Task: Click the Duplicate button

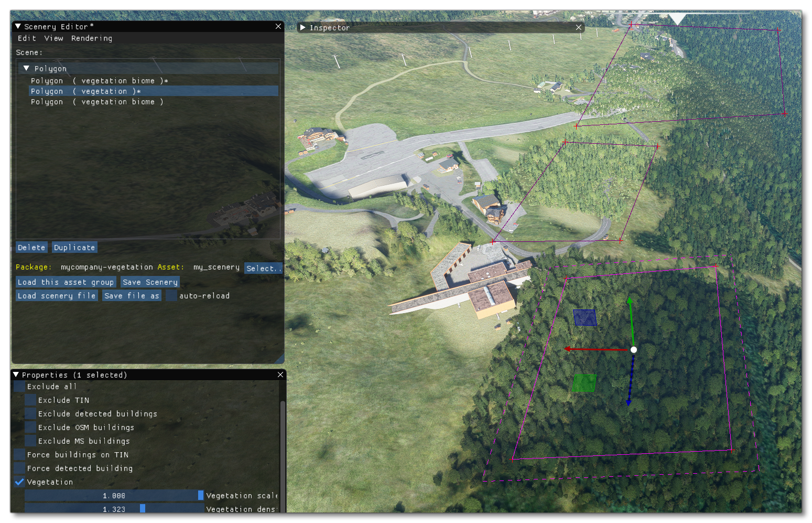Action: [74, 247]
